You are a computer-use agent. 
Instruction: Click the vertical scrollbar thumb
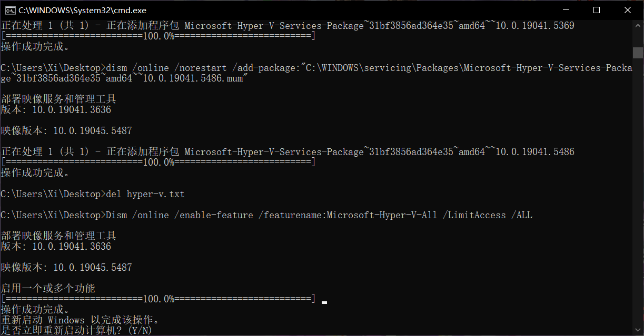pyautogui.click(x=638, y=53)
